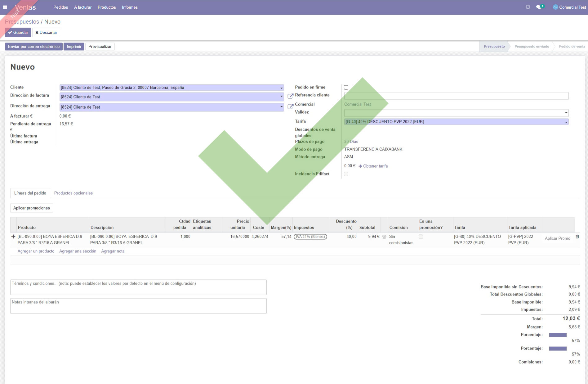Open the Validez dropdown
Image resolution: width=588 pixels, height=384 pixels.
[566, 113]
